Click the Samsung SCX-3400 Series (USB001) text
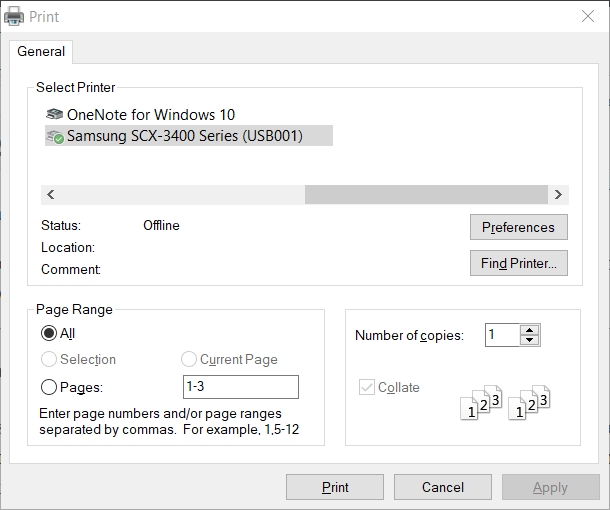The image size is (610, 510). coord(185,136)
